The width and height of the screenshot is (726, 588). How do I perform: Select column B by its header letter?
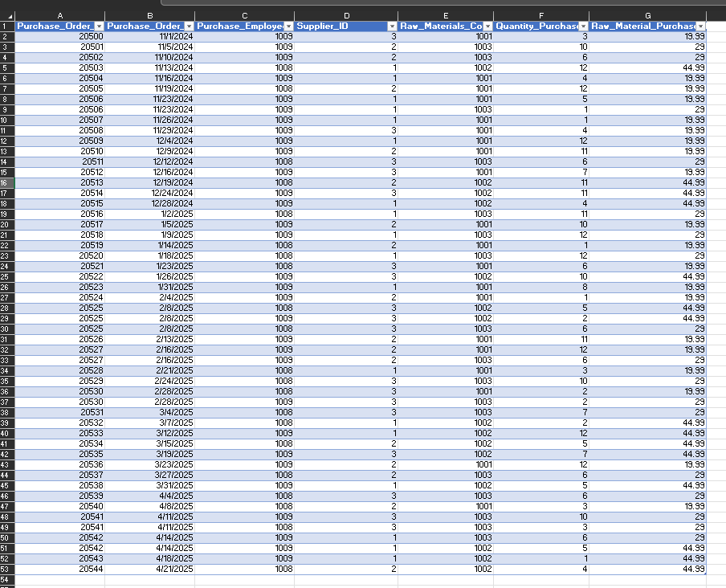tap(150, 16)
